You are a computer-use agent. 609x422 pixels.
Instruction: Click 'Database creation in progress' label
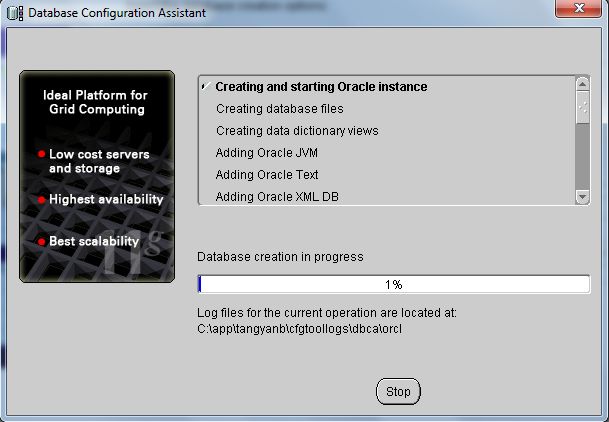(280, 257)
